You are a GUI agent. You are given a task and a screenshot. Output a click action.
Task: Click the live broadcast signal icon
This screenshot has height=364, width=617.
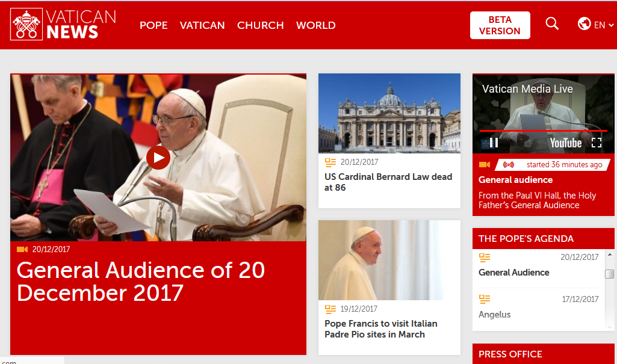click(x=509, y=165)
